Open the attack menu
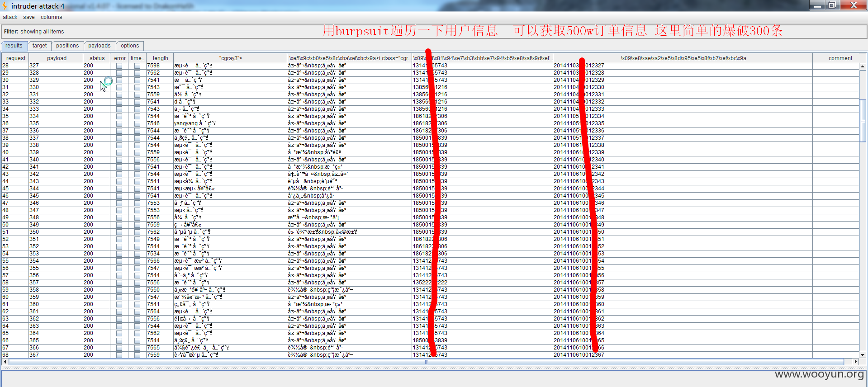This screenshot has height=387, width=868. click(x=10, y=17)
